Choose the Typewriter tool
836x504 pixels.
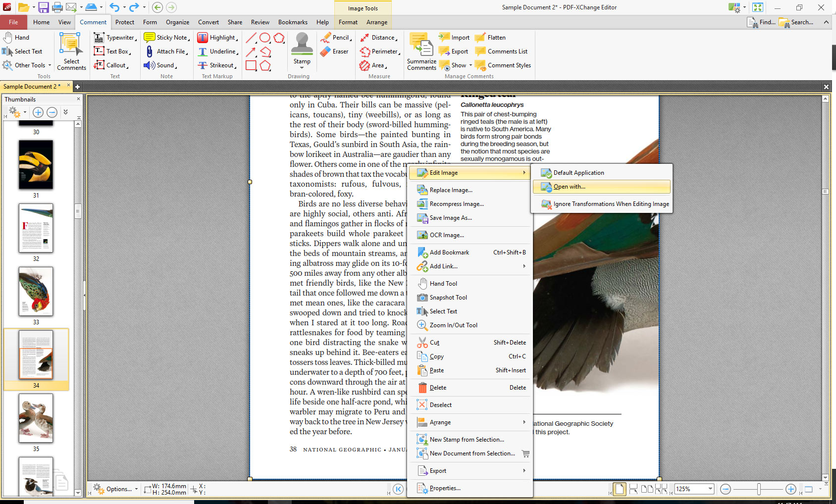[x=115, y=38]
